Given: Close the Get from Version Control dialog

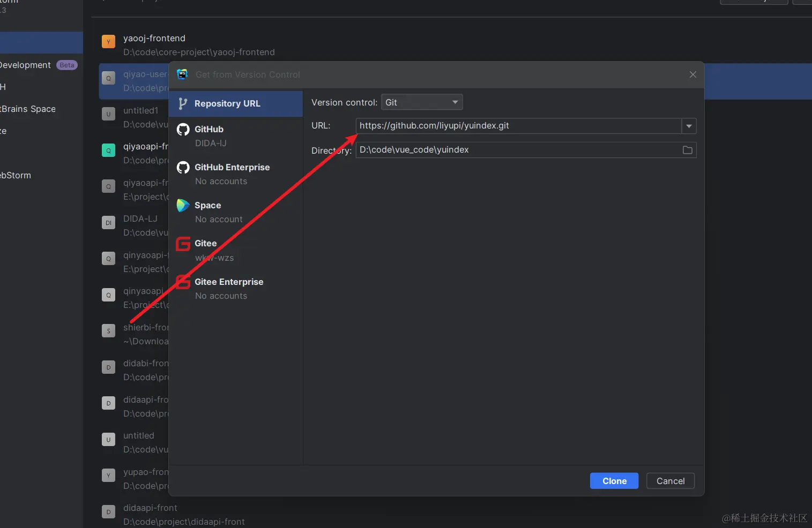Looking at the screenshot, I should [693, 74].
